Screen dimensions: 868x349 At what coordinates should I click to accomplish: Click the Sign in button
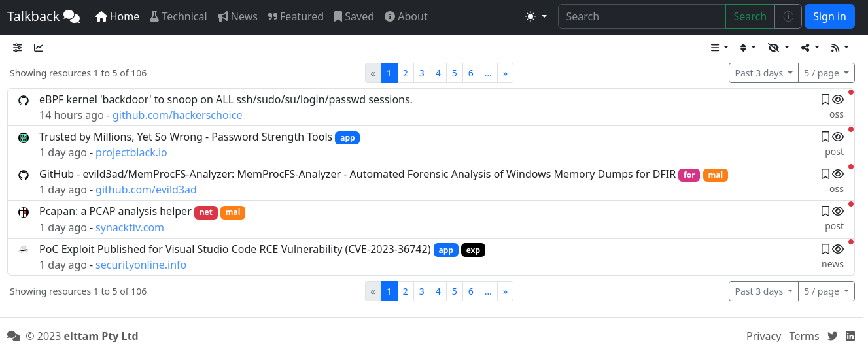[829, 16]
